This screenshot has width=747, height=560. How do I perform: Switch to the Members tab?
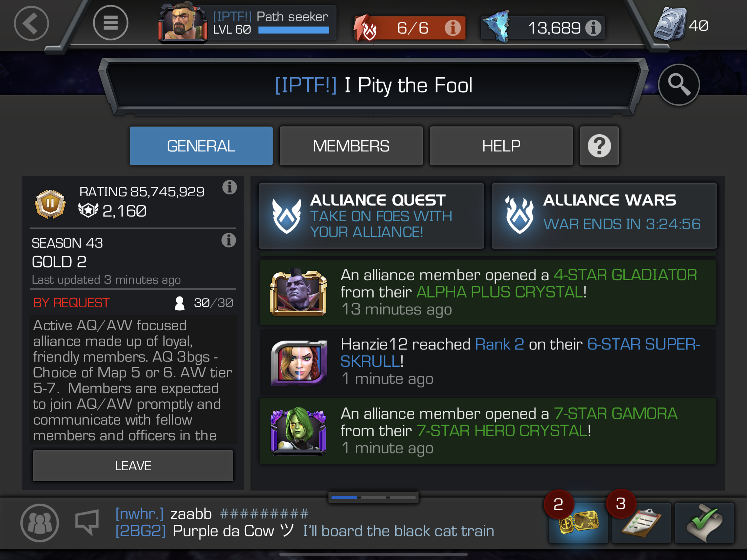point(351,146)
